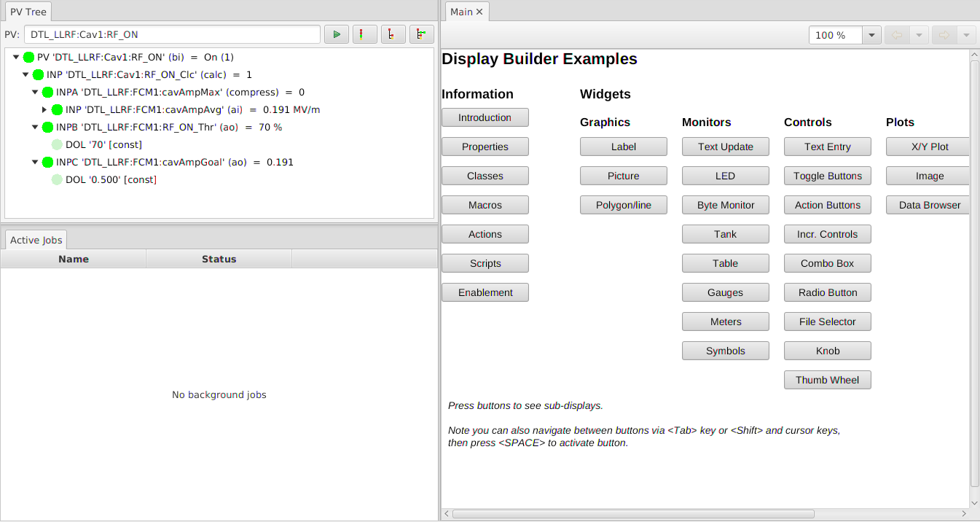Open the 100 % zoom dropdown
The height and width of the screenshot is (522, 980).
tap(871, 35)
